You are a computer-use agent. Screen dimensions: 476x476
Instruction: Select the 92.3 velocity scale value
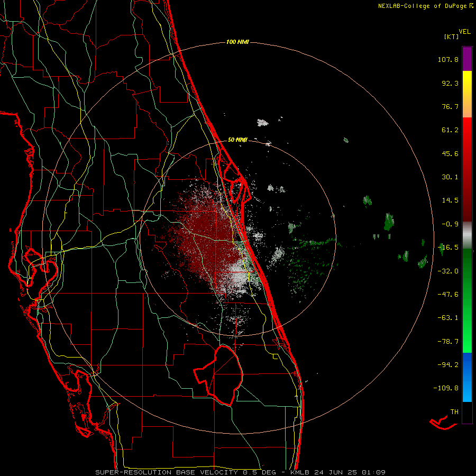tap(450, 83)
